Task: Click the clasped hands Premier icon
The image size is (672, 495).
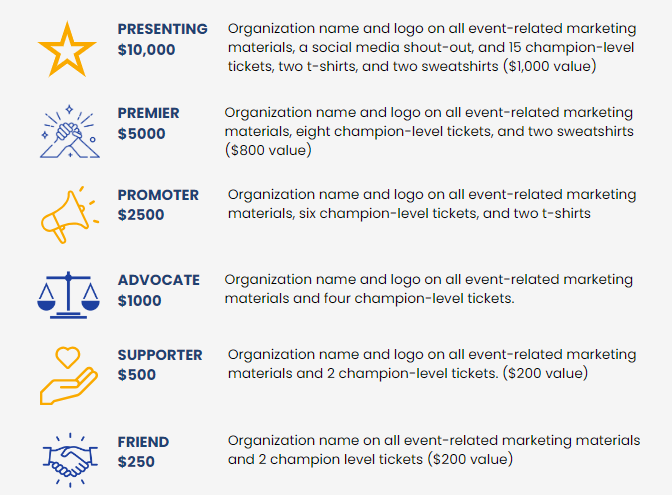Action: [x=70, y=132]
